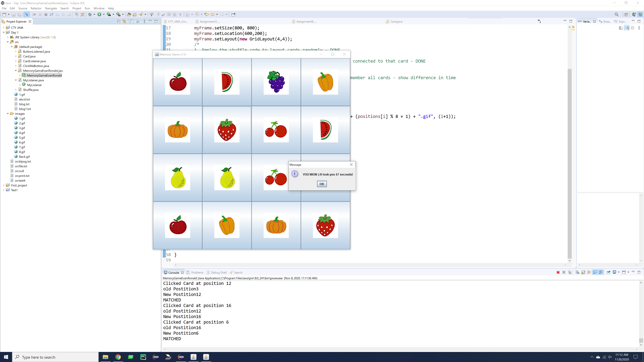Toggle Scroll Lock in the Console
The image size is (644, 362).
(583, 272)
